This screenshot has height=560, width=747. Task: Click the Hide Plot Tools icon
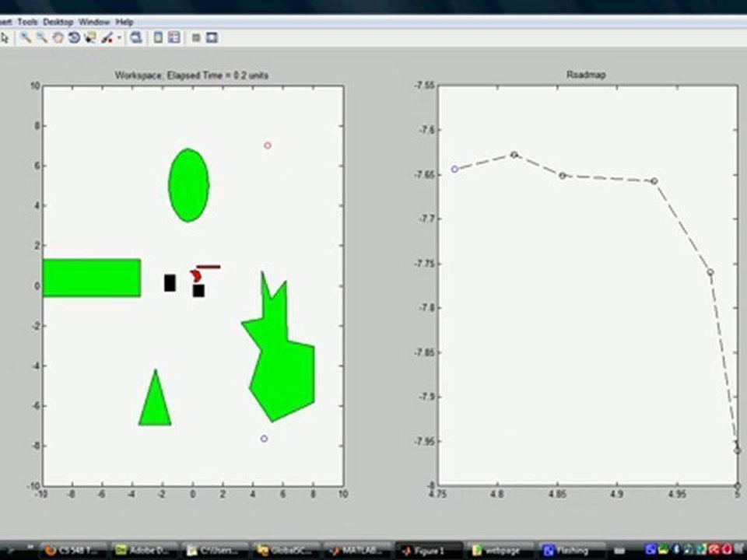click(196, 37)
